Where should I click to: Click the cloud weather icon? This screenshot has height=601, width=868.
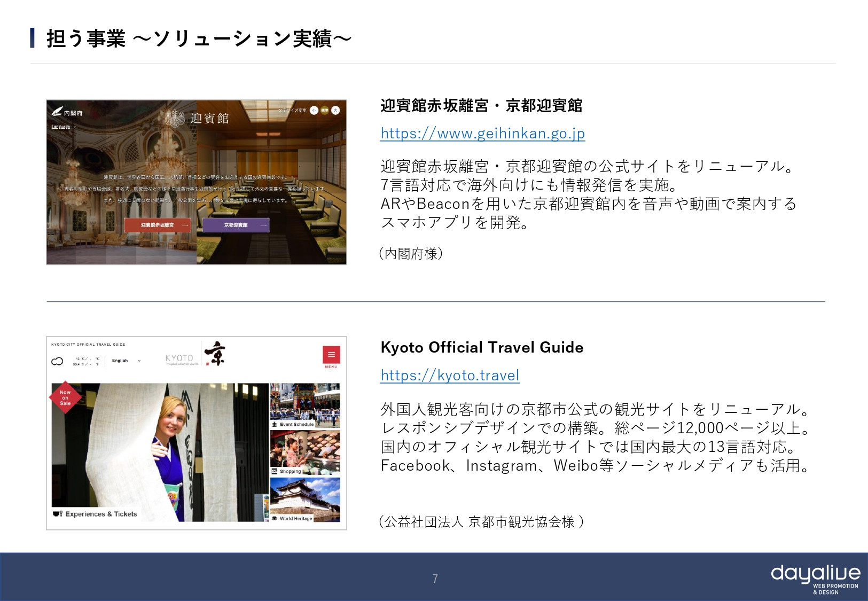pyautogui.click(x=57, y=361)
